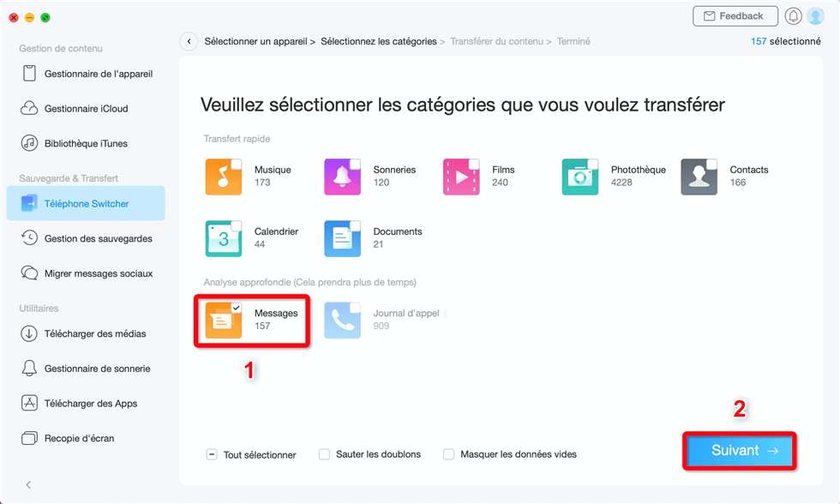Select the Contacts category icon
The width and height of the screenshot is (840, 504).
coord(699,177)
